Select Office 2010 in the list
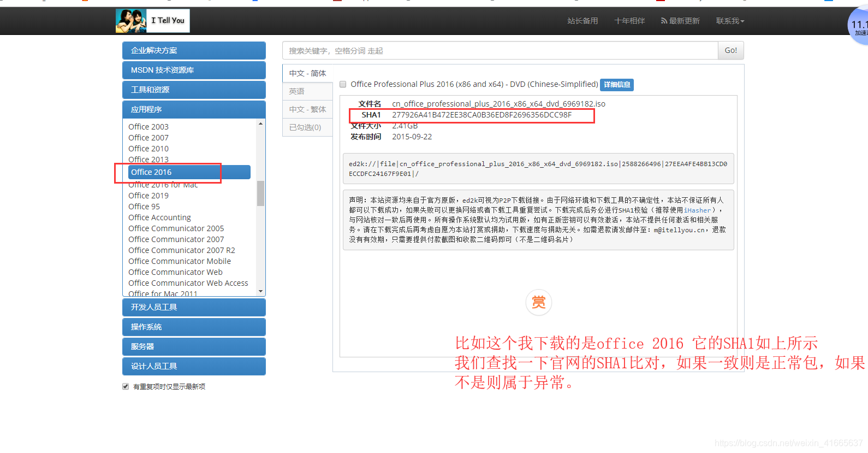The width and height of the screenshot is (868, 453). coord(148,149)
